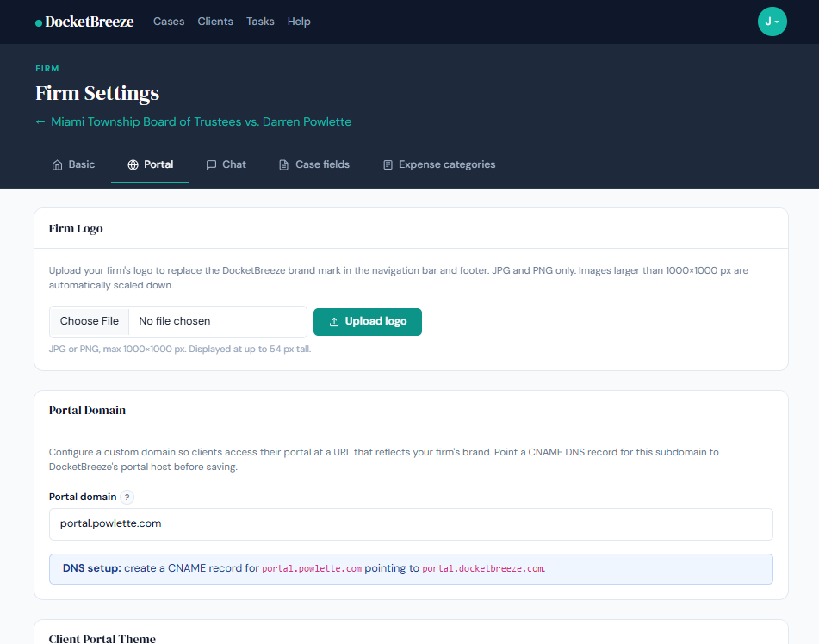The width and height of the screenshot is (819, 644).
Task: Click into the Portal domain text field
Action: 411,523
